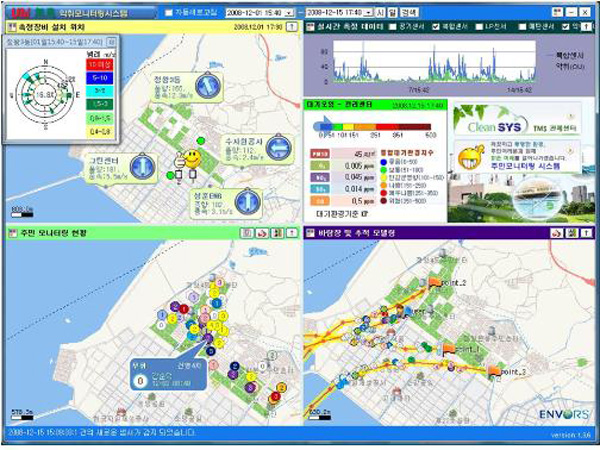Click the red 10 이상 wind speed legend swatch
The width and height of the screenshot is (600, 450).
click(x=100, y=65)
